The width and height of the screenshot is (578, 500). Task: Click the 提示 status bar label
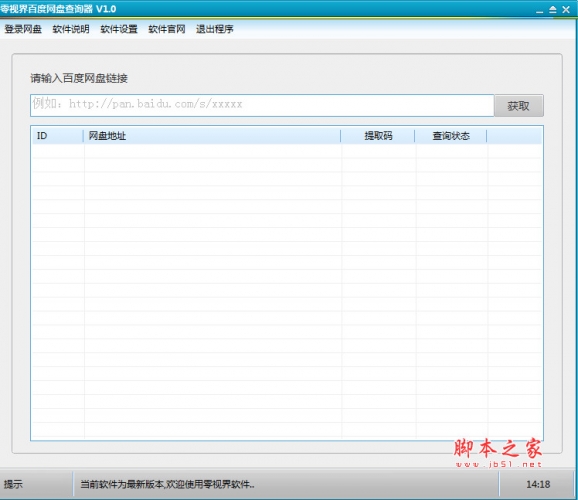click(x=13, y=484)
